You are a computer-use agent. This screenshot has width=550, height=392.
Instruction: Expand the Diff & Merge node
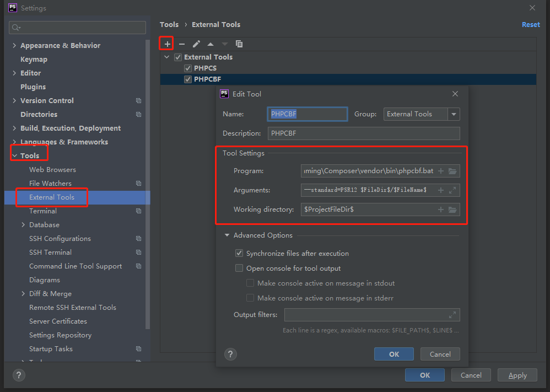click(x=23, y=293)
